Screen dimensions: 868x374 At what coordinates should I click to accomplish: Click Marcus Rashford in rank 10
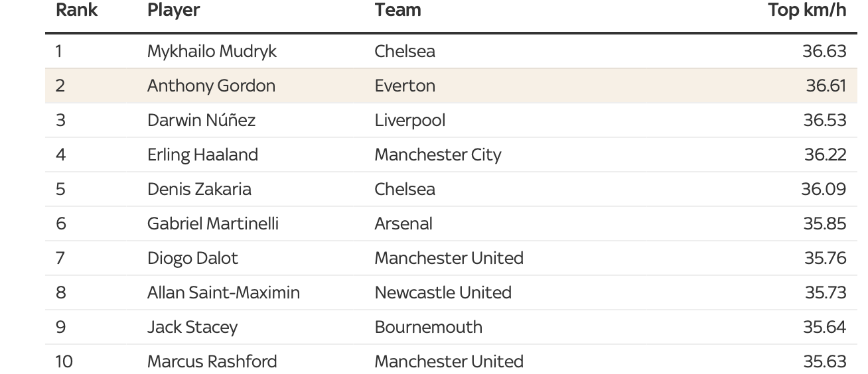212,361
